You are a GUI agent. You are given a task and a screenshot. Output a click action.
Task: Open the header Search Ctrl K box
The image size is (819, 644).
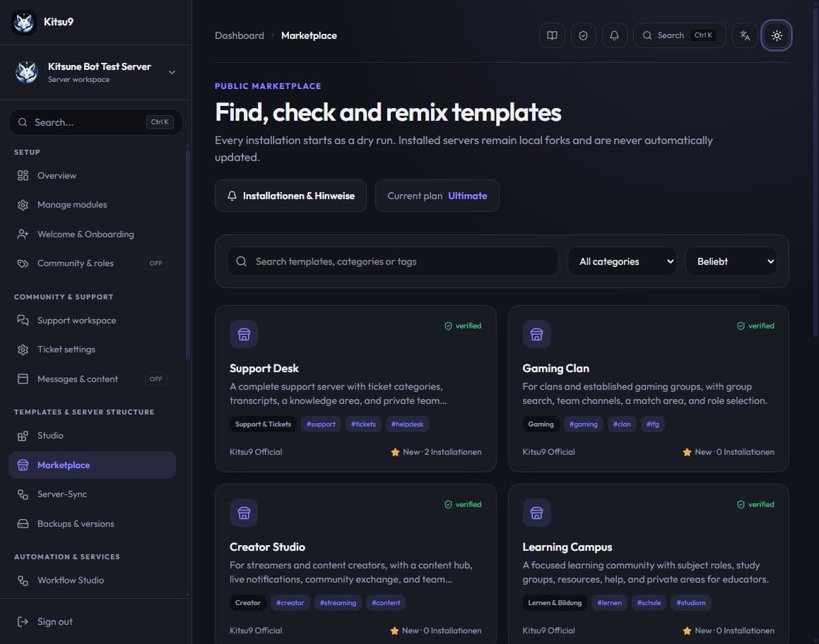pos(680,35)
